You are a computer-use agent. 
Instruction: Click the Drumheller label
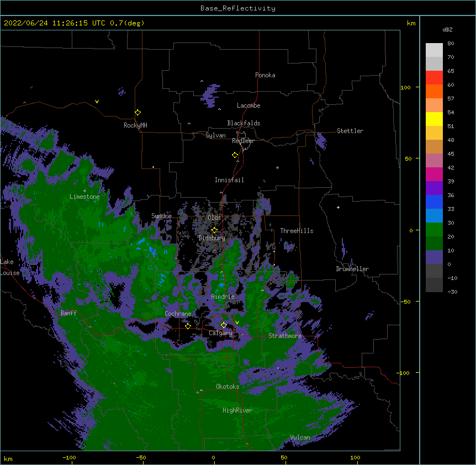point(352,269)
